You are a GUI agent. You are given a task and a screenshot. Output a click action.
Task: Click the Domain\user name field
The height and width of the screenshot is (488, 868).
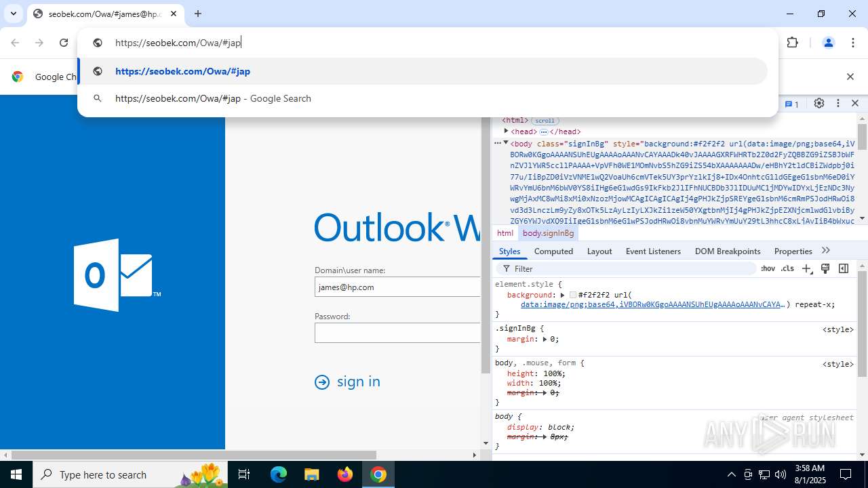pyautogui.click(x=398, y=287)
